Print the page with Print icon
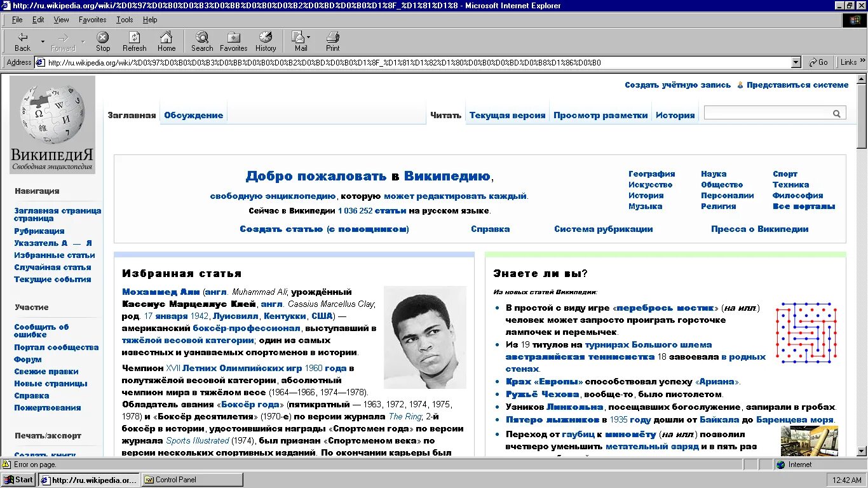 click(333, 42)
